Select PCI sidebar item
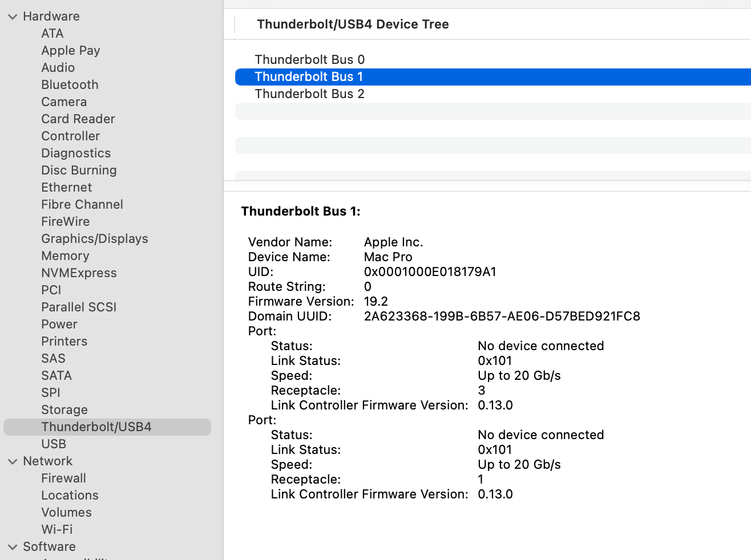The height and width of the screenshot is (560, 751). coord(51,290)
